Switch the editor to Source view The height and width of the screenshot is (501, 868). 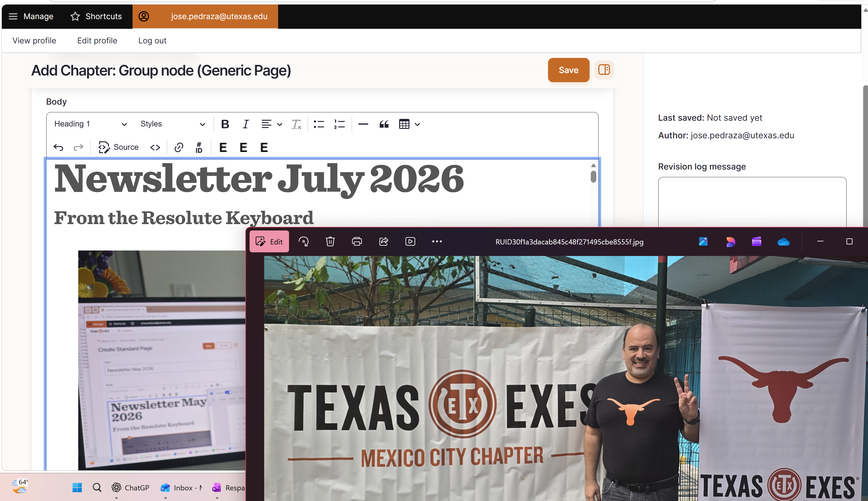tap(118, 147)
